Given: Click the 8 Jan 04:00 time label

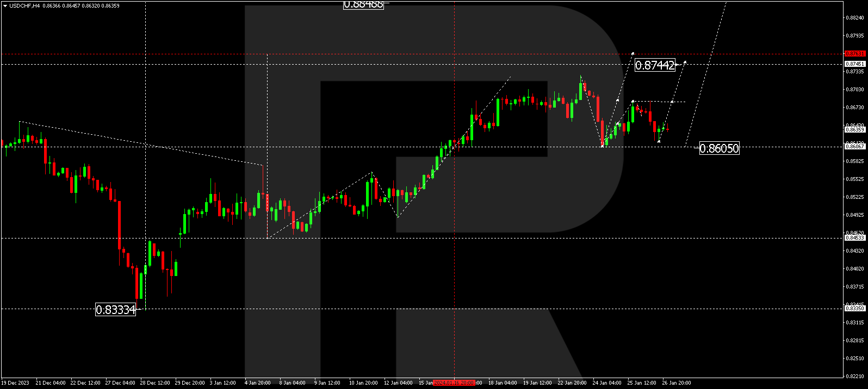Looking at the screenshot, I should click(293, 383).
